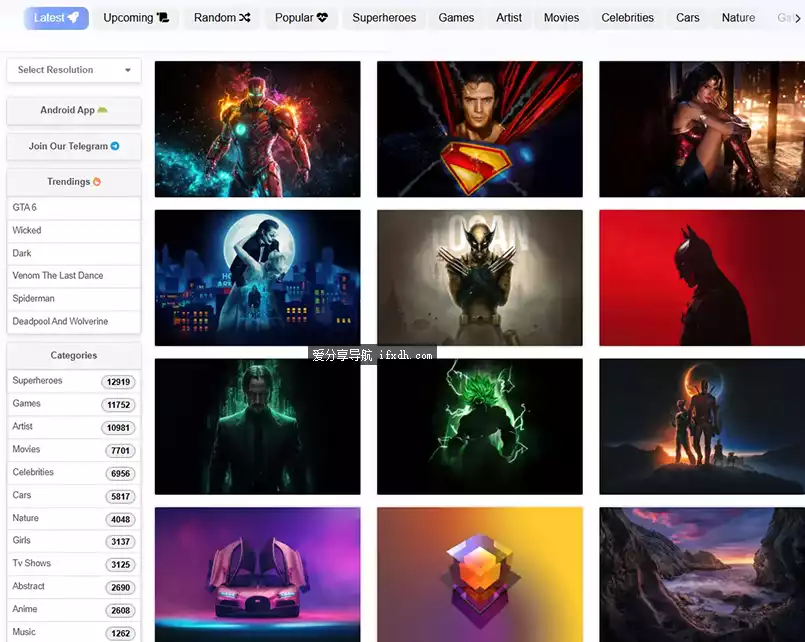The image size is (805, 642).
Task: Click the rocket icon on Latest tab
Action: (x=74, y=18)
